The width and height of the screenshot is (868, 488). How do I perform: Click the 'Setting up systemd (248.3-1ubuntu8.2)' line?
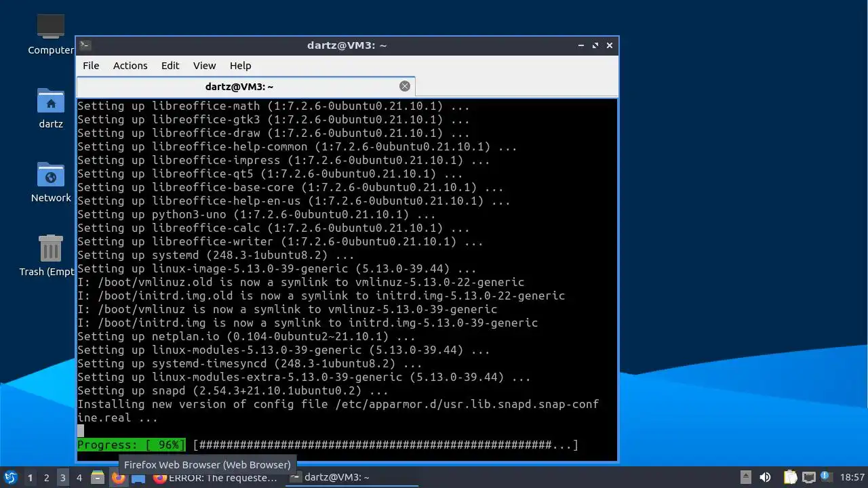216,255
